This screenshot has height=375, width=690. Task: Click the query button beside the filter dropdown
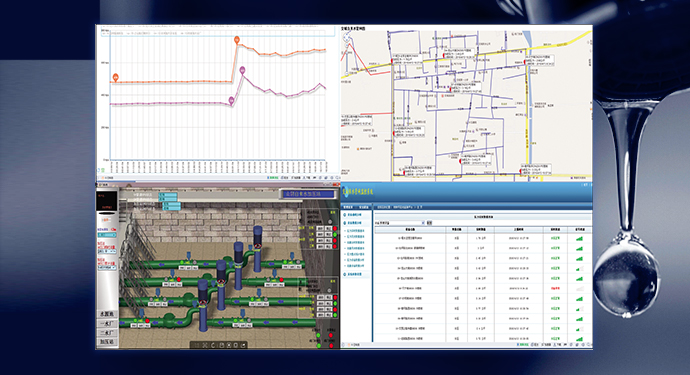[429, 223]
